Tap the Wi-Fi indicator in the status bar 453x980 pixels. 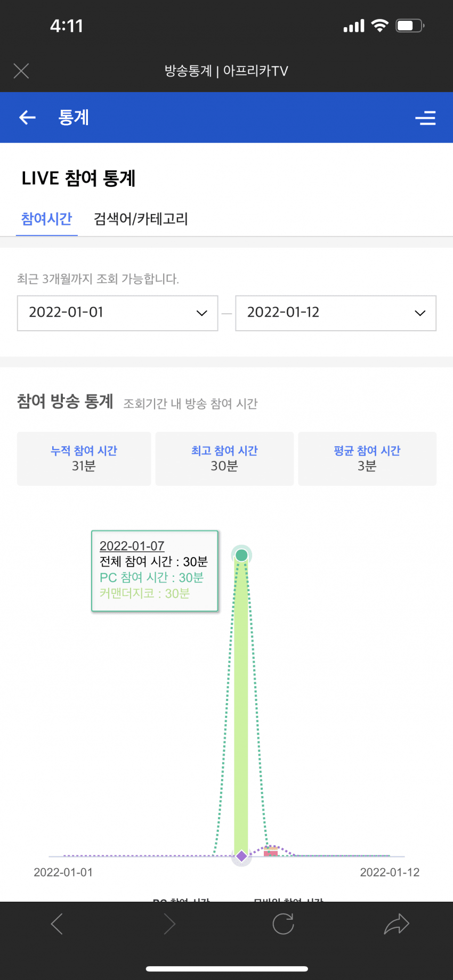click(x=379, y=26)
